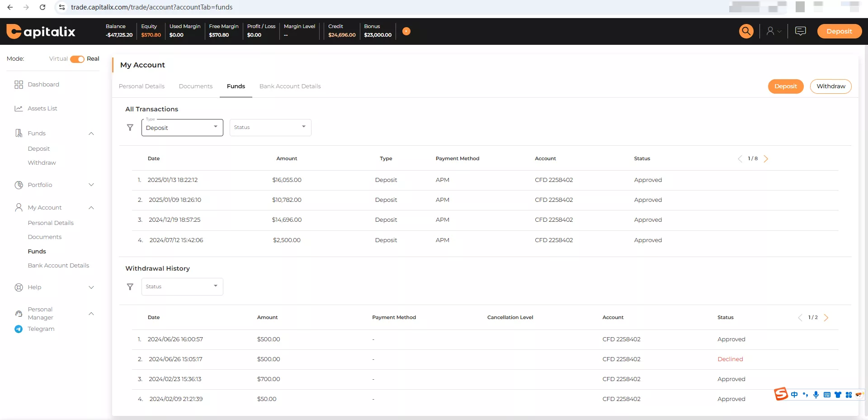Toggle Virtual/Real mode switch

(x=77, y=59)
